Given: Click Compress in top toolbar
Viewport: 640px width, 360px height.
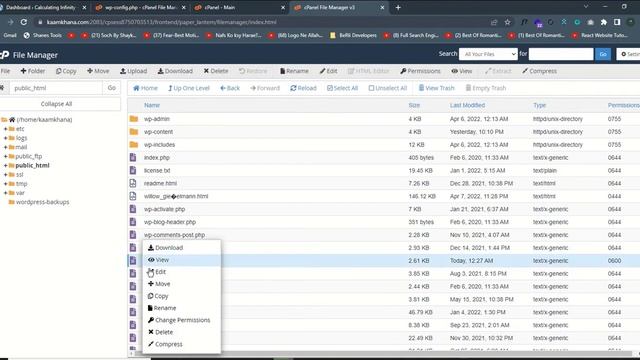Looking at the screenshot, I should tap(539, 71).
